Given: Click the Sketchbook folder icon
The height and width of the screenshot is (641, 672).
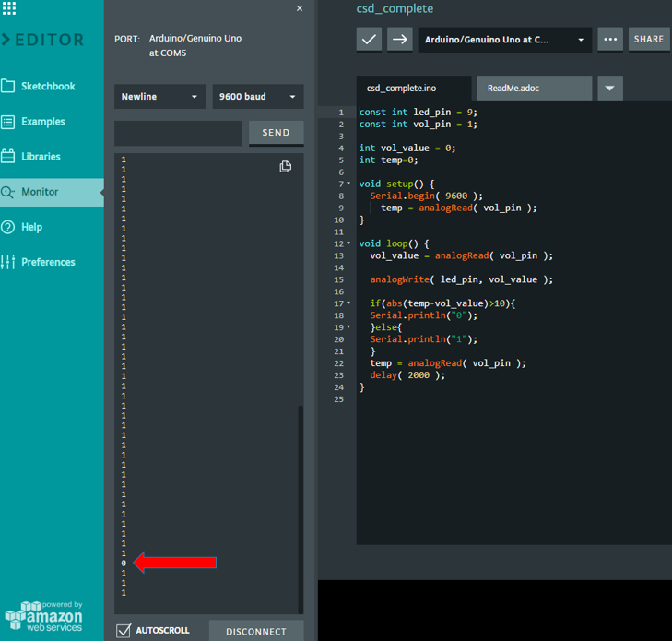Looking at the screenshot, I should (x=7, y=86).
